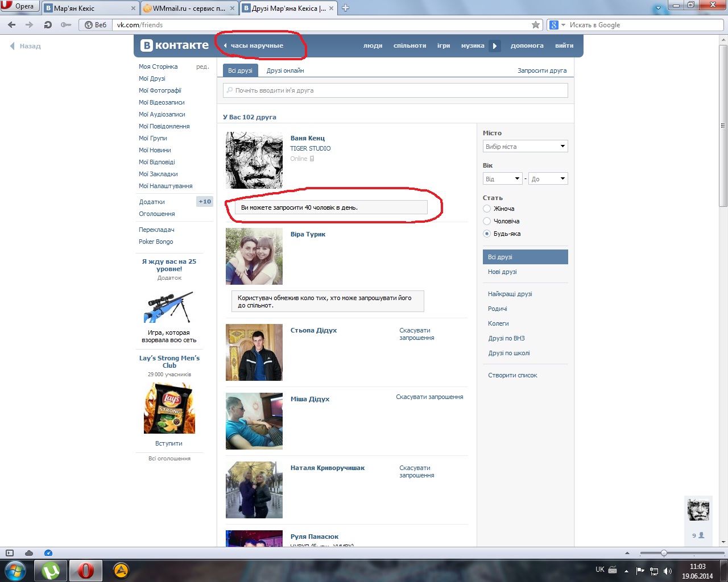Viewport: 728px width, 582px height.
Task: Click 'вийти' to log out
Action: point(564,46)
